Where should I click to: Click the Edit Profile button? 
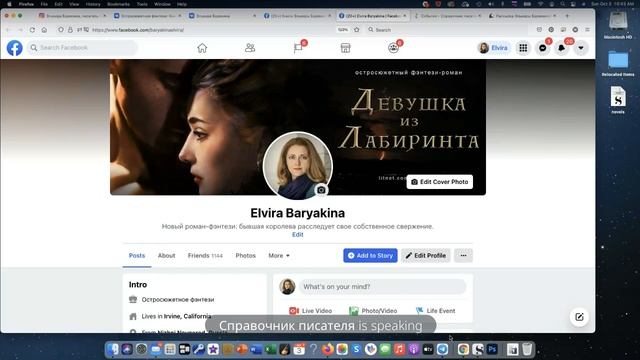click(425, 256)
